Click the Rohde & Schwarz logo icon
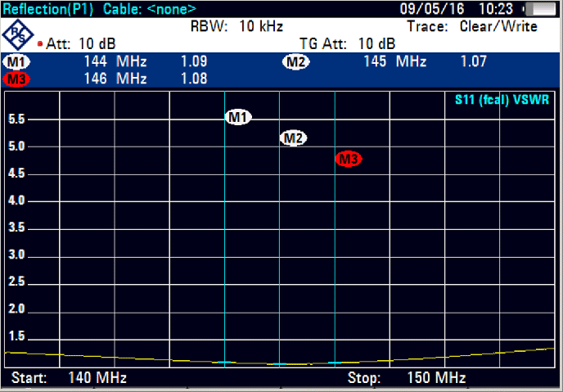The image size is (563, 392). point(17,34)
